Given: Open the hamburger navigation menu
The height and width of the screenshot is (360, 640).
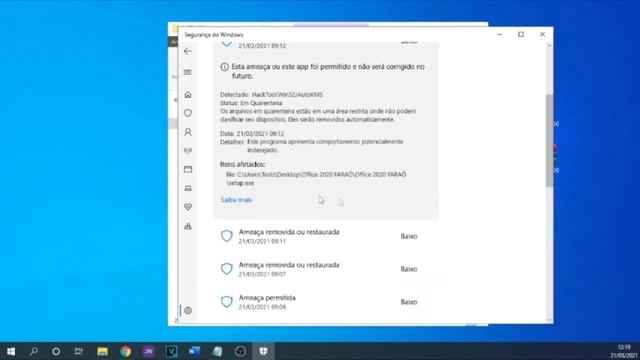Looking at the screenshot, I should (188, 72).
